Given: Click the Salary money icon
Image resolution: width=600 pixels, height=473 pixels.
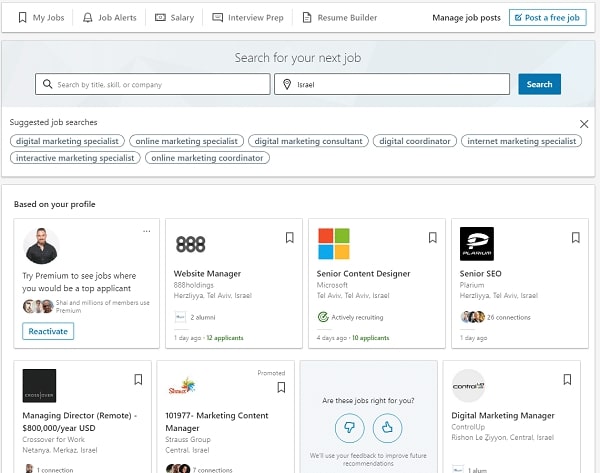Looking at the screenshot, I should pyautogui.click(x=160, y=18).
